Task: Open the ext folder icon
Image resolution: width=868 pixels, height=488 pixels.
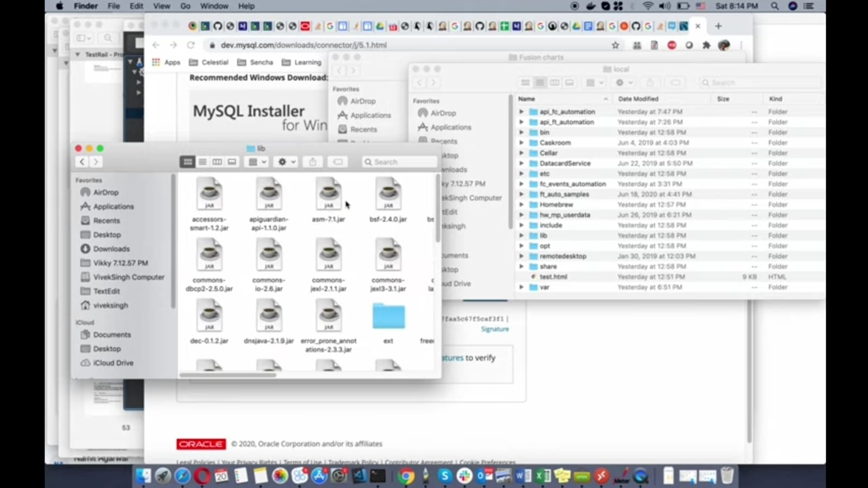Action: pos(388,316)
